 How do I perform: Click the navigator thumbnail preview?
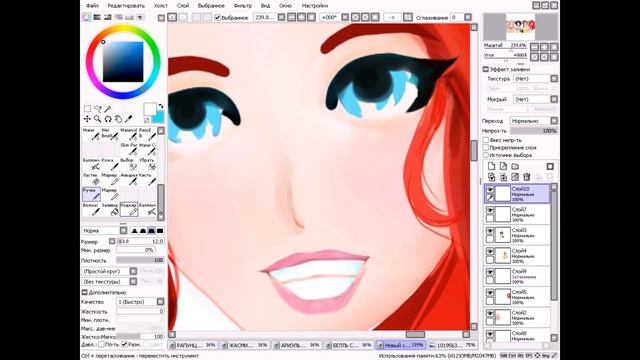(x=520, y=27)
